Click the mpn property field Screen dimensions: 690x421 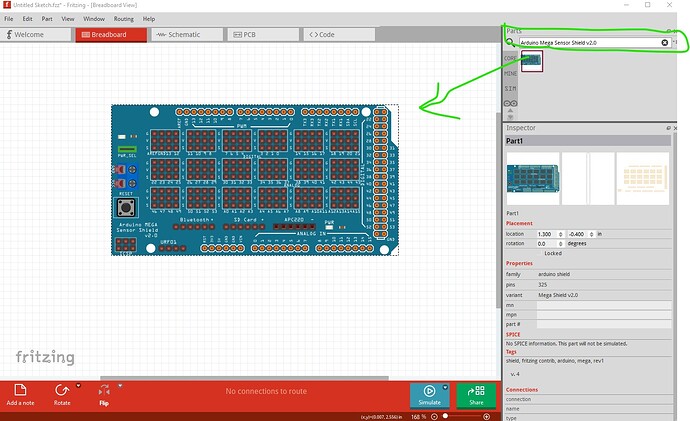pos(604,315)
